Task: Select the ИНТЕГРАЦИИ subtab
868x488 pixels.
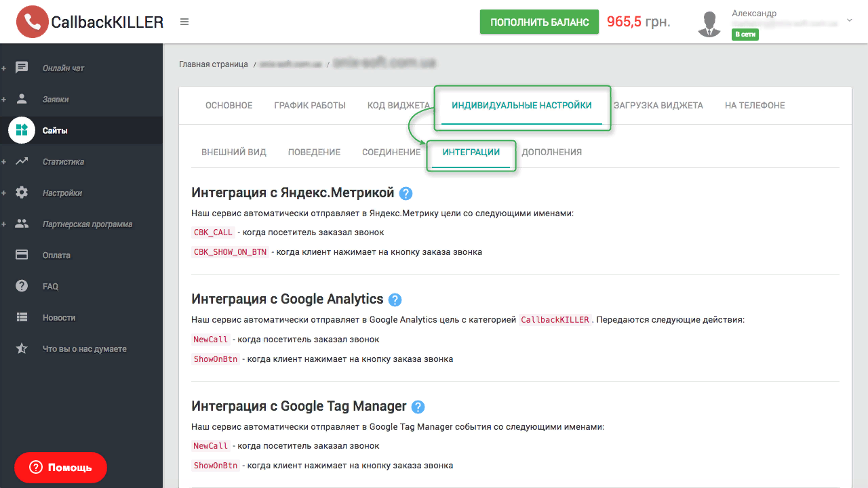Action: click(471, 152)
